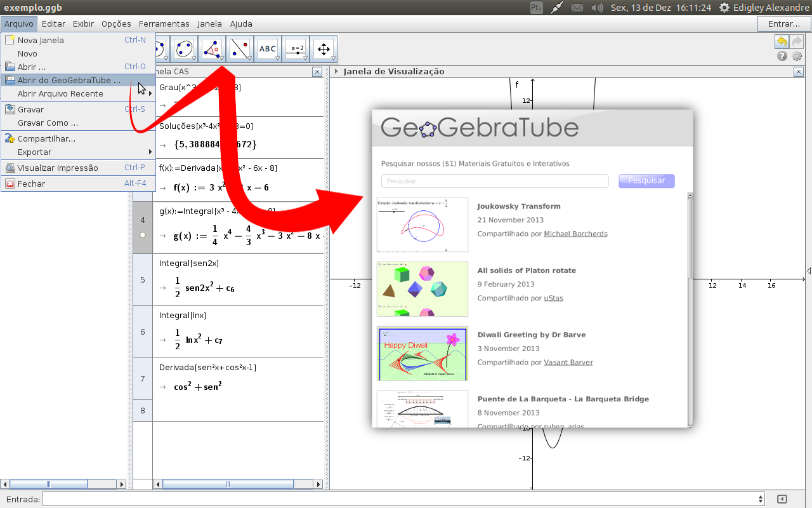The width and height of the screenshot is (812, 508).
Task: Open Michael Borcherds profile link
Action: click(575, 233)
